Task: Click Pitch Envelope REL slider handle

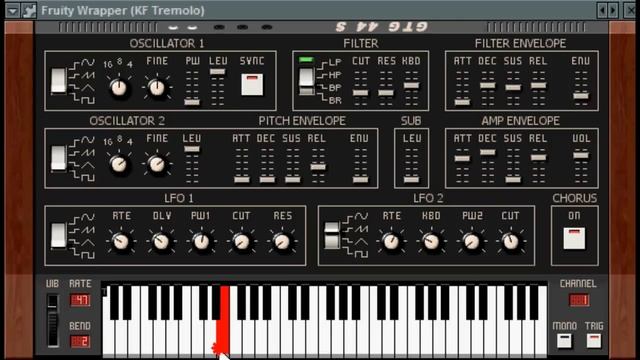Action: click(318, 167)
